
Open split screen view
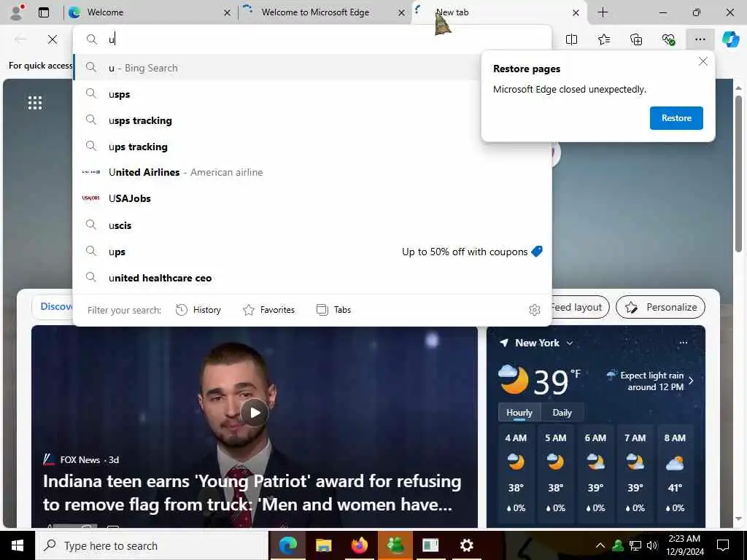click(571, 39)
